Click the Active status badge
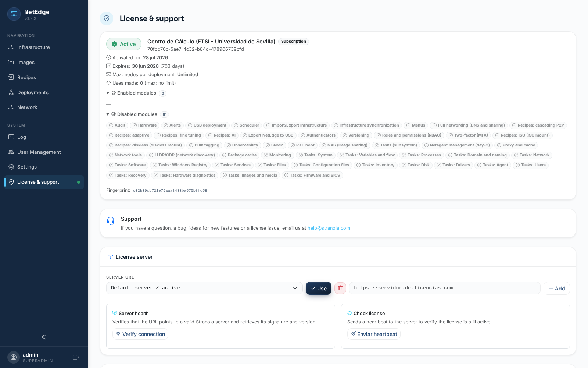The width and height of the screenshot is (588, 368). pos(124,44)
